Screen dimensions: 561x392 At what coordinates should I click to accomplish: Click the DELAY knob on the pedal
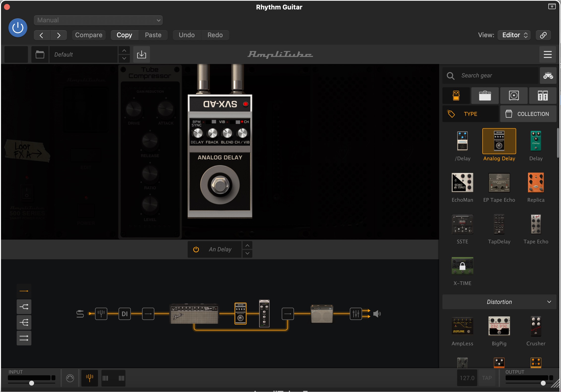click(x=198, y=133)
